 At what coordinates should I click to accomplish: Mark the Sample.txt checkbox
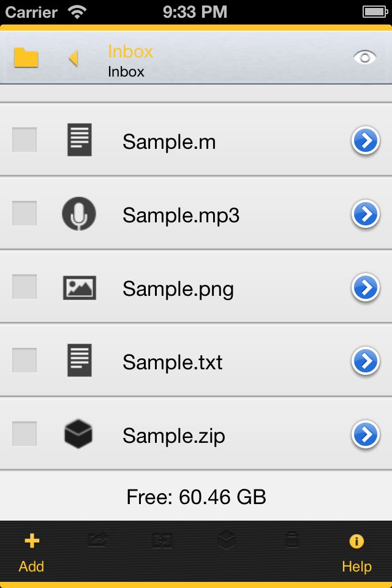click(24, 360)
